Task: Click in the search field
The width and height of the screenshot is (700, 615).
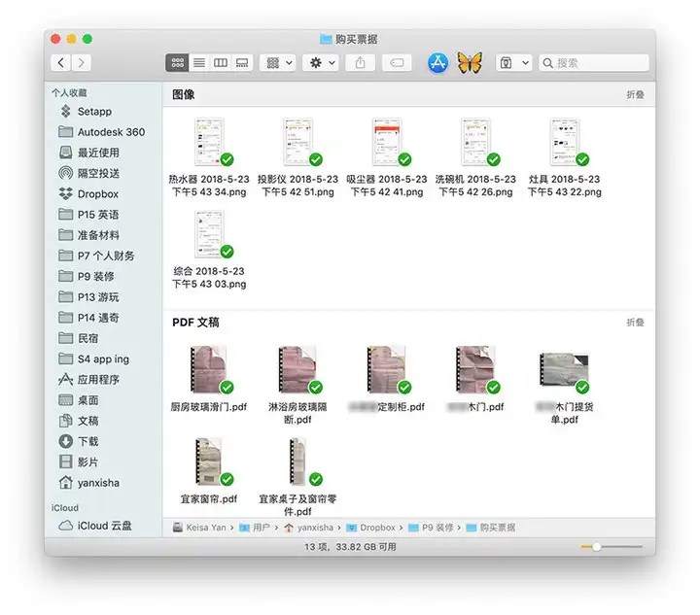Action: click(x=594, y=63)
